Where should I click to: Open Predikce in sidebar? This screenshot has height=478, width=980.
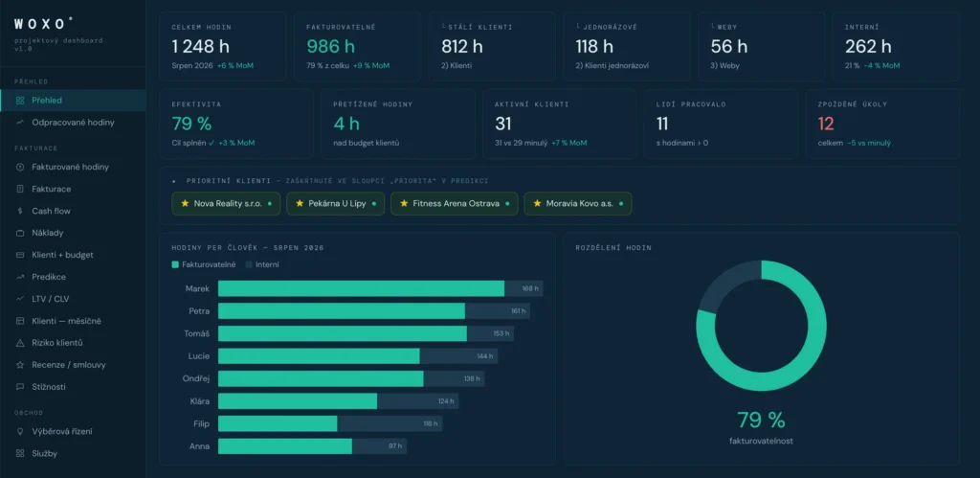[73, 277]
